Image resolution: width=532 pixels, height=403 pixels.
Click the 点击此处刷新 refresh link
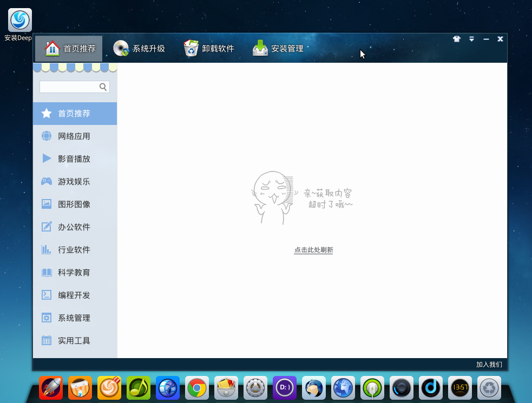click(313, 250)
